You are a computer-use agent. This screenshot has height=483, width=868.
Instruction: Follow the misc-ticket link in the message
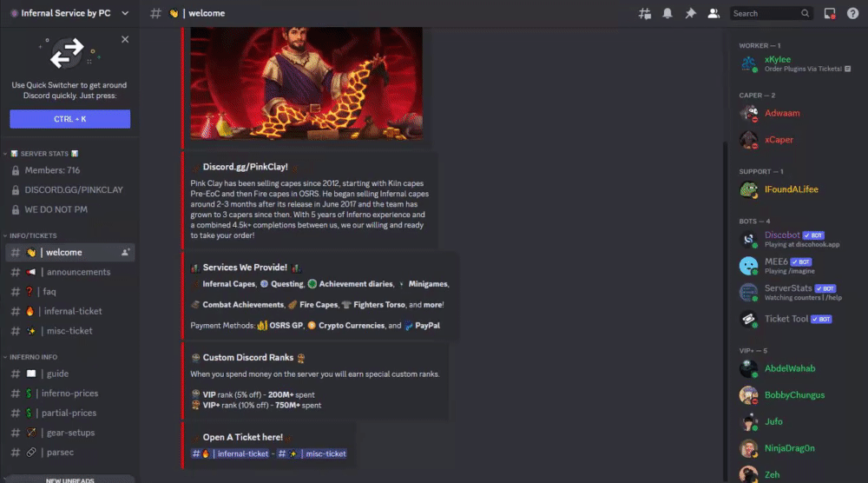coord(312,453)
